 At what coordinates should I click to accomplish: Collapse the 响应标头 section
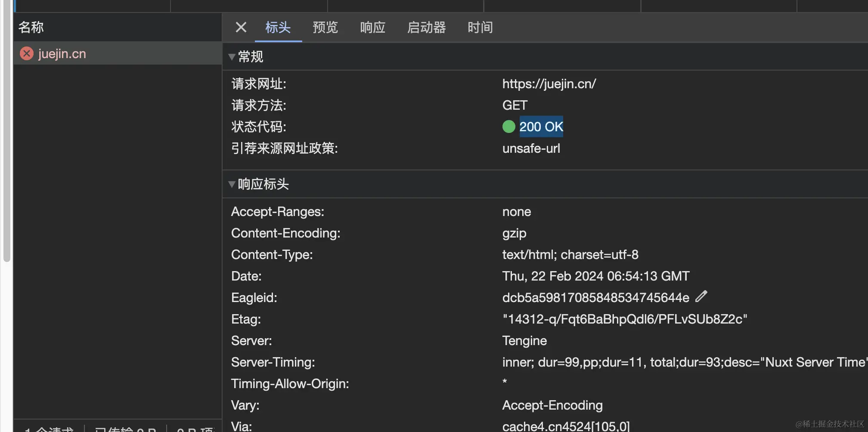tap(232, 184)
